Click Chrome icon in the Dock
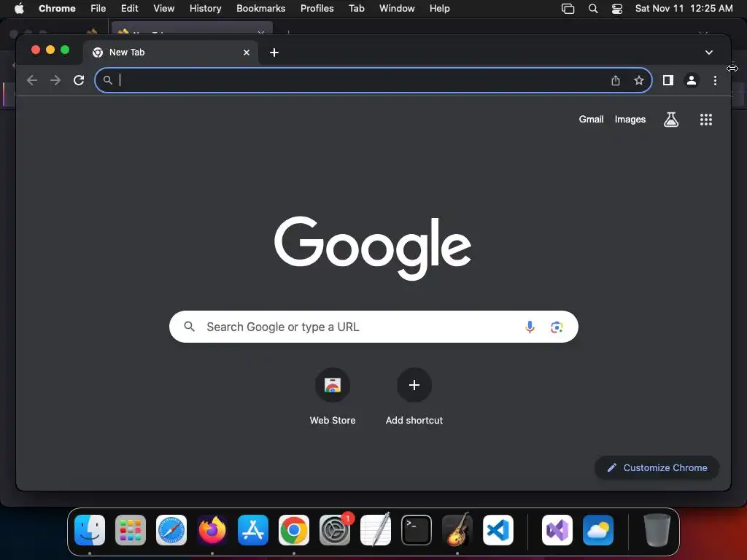 (x=294, y=530)
